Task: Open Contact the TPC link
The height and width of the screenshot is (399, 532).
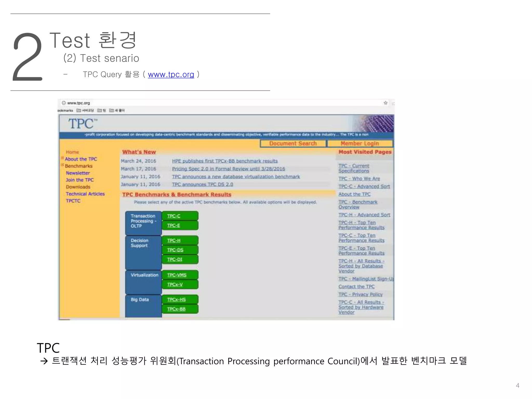Action: (x=356, y=287)
